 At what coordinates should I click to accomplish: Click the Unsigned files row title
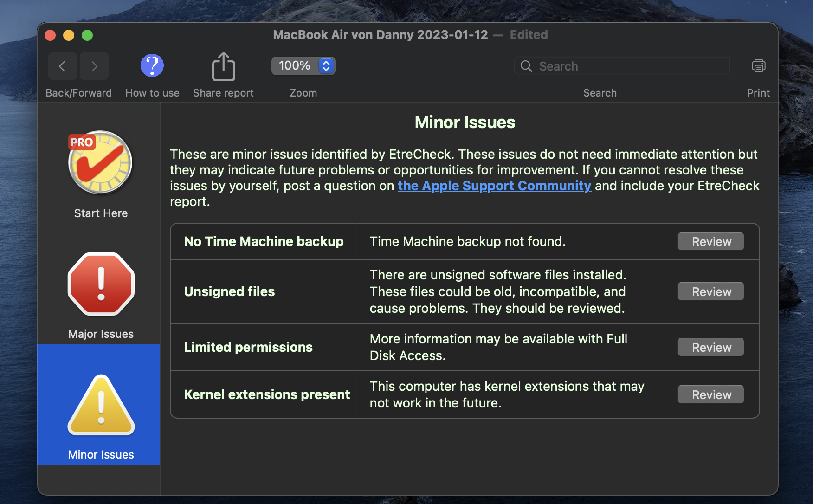coord(229,291)
